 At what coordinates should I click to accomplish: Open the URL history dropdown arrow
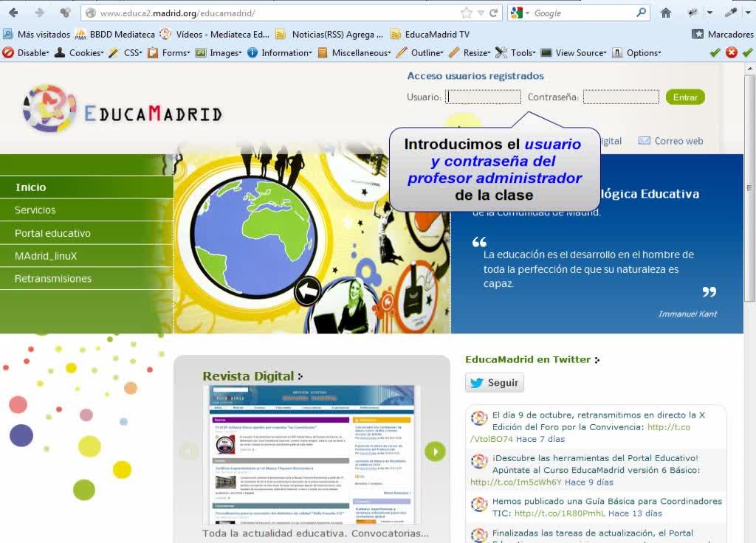point(481,13)
